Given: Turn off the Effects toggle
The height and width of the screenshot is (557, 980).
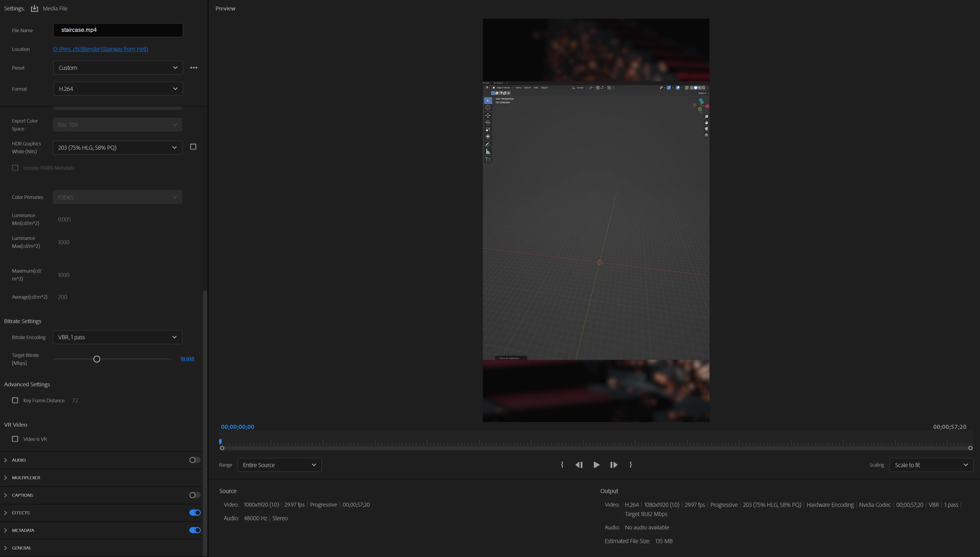Looking at the screenshot, I should pyautogui.click(x=194, y=513).
